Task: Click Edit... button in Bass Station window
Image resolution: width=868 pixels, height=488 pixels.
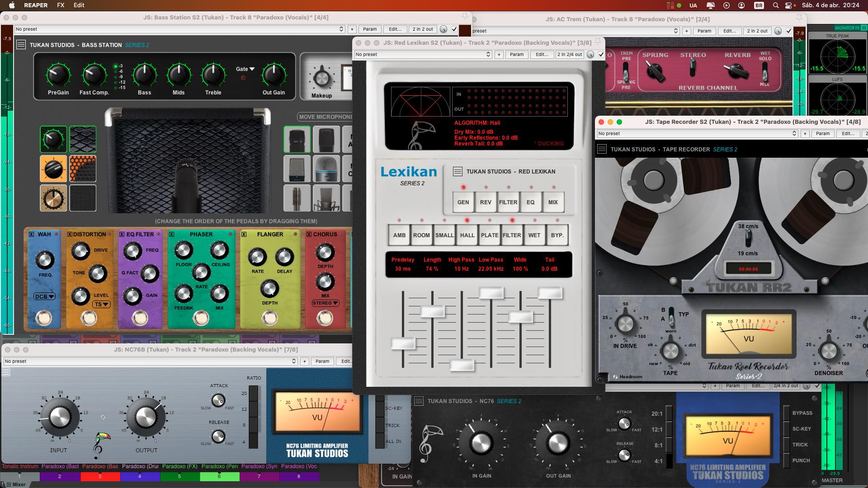Action: pos(395,29)
